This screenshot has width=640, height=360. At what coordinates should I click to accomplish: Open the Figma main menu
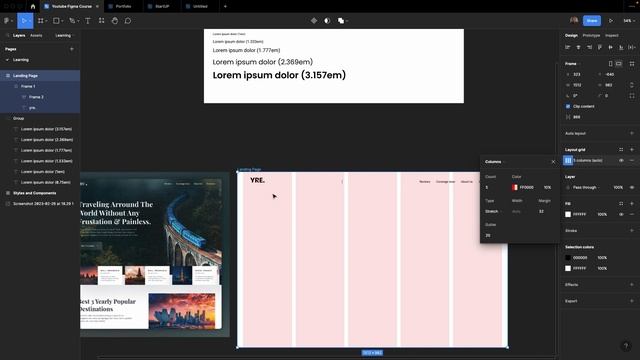pyautogui.click(x=8, y=20)
